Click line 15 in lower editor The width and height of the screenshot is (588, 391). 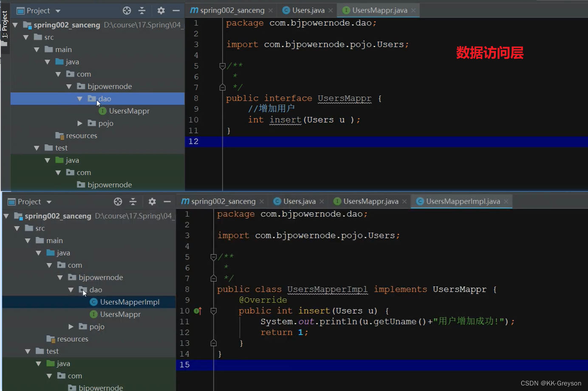(382, 365)
